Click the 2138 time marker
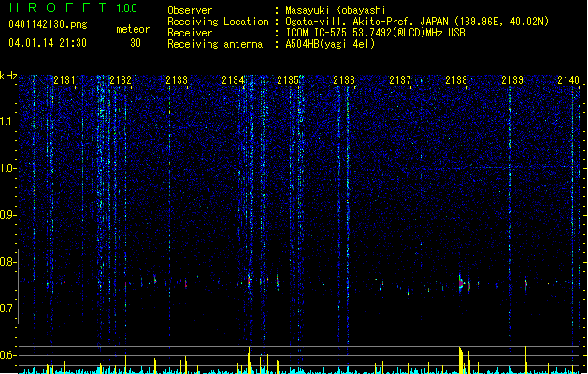 (x=456, y=80)
